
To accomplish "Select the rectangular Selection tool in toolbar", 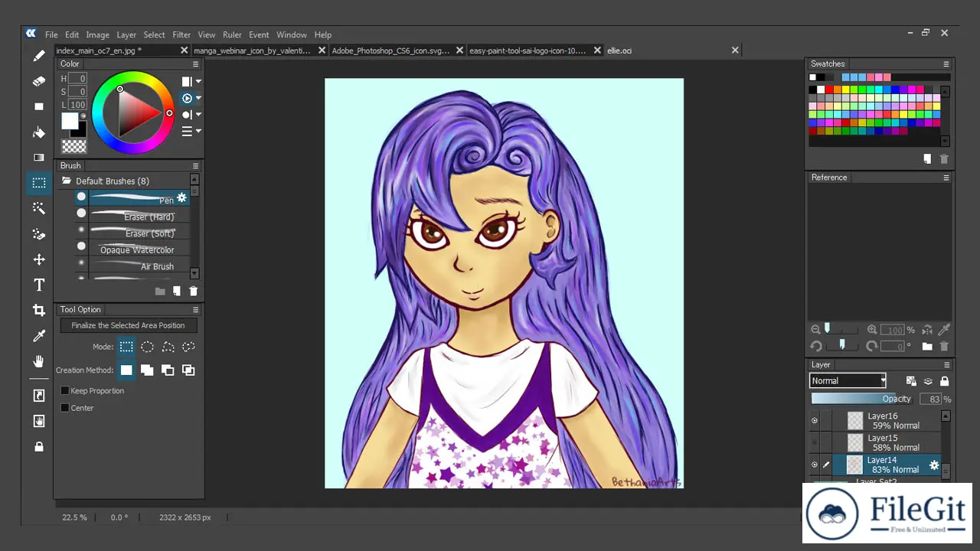I will 39,183.
